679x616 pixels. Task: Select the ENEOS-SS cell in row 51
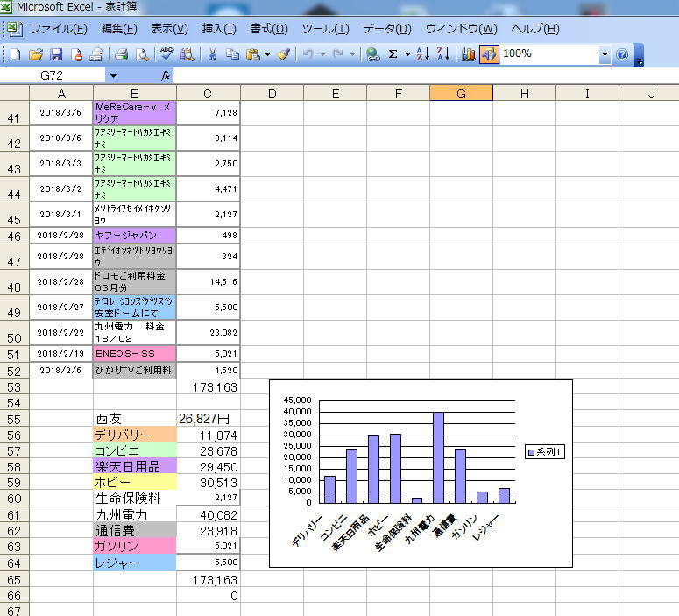(x=135, y=353)
